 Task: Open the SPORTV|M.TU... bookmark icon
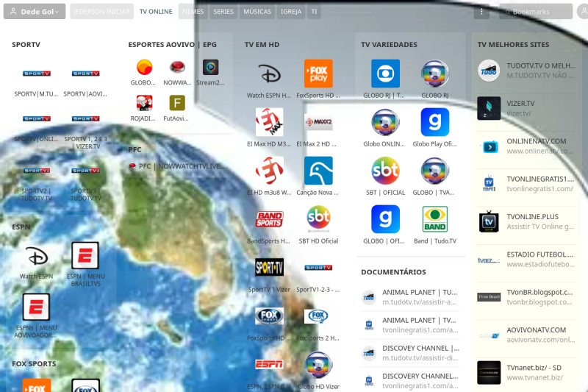[x=36, y=74]
